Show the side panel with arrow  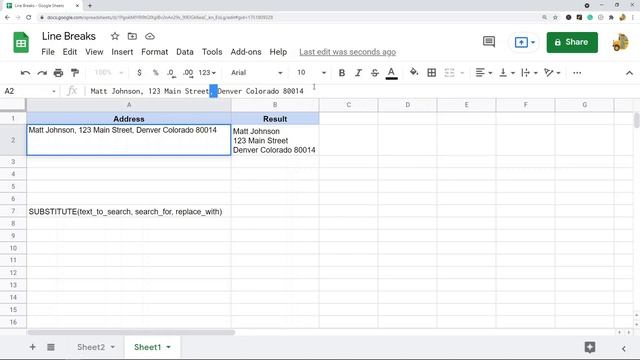[x=623, y=348]
